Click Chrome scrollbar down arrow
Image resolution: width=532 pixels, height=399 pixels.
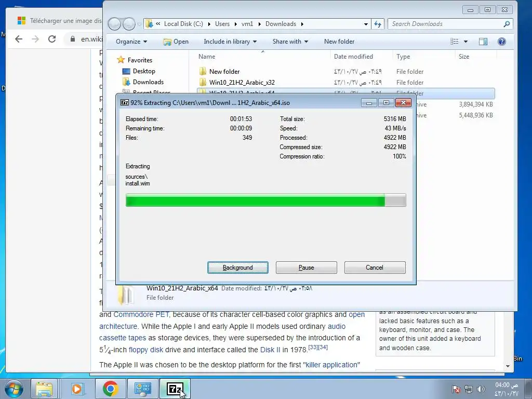[x=508, y=366]
